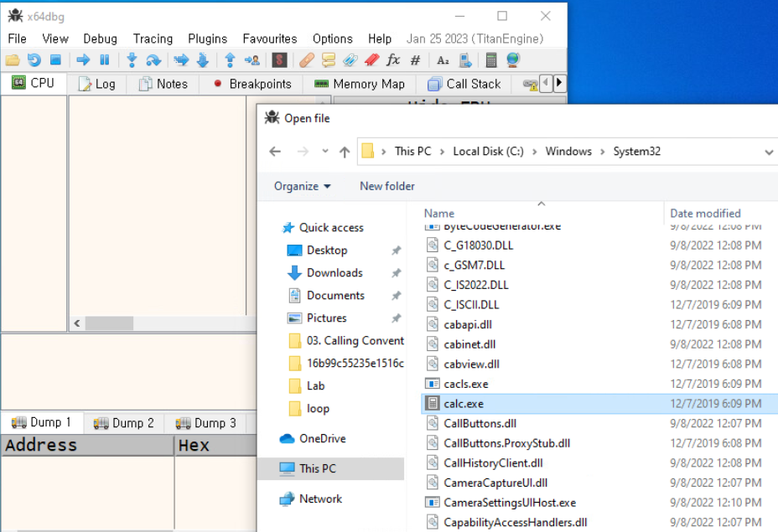Open the Functions fx icon
The height and width of the screenshot is (532, 778).
point(393,60)
